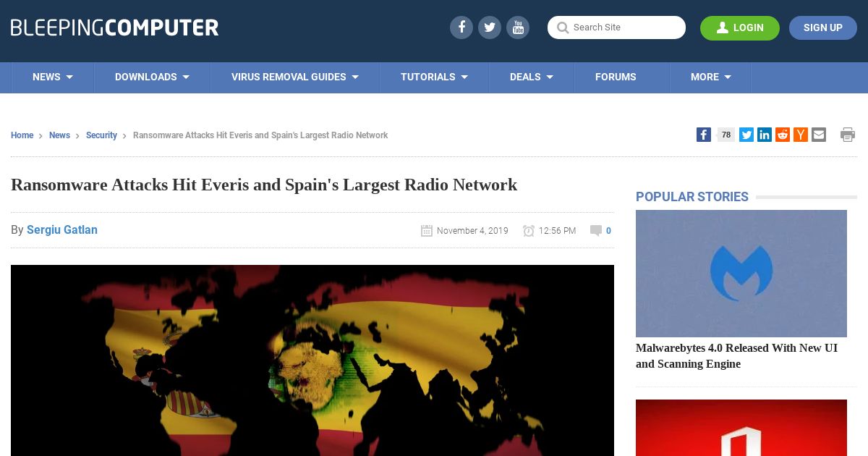
Task: Expand the News dropdown menu
Action: (x=53, y=77)
